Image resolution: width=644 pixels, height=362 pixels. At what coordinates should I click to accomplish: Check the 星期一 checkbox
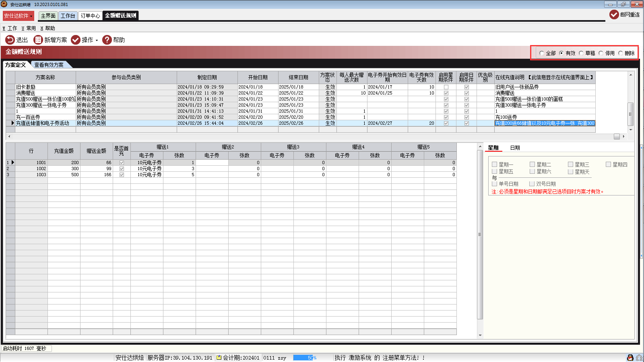pos(494,165)
